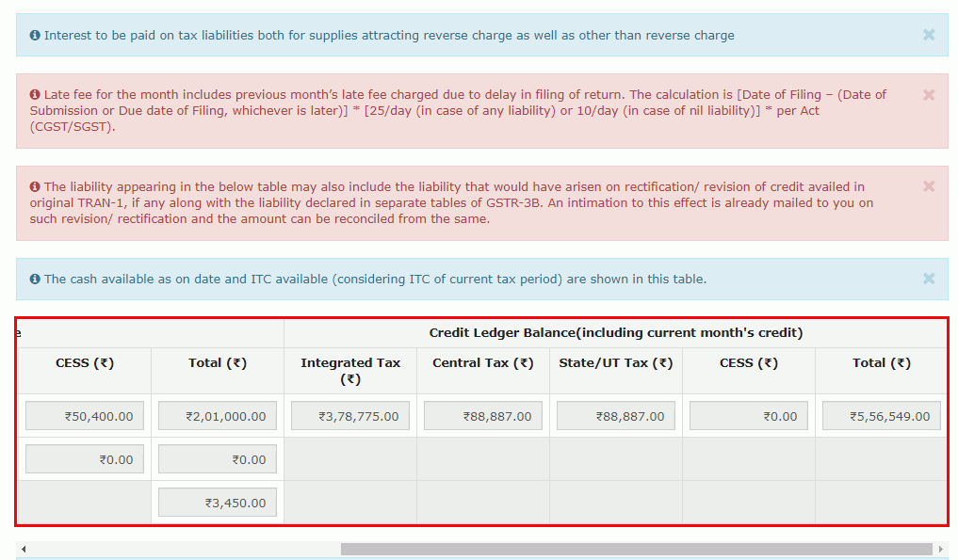Dismiss the interest on tax liabilities notice
This screenshot has width=958, height=560.
(x=929, y=35)
